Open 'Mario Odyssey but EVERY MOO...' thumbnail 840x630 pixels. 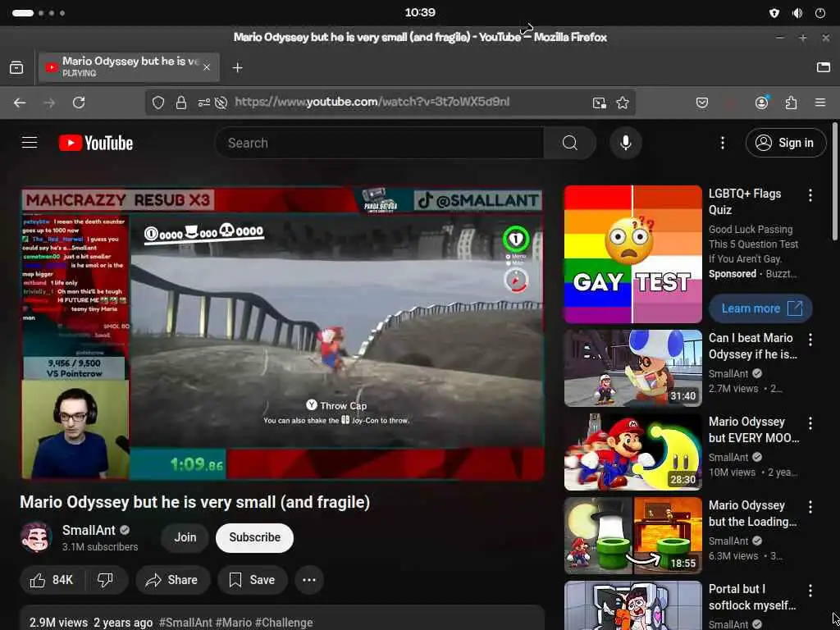(x=632, y=452)
